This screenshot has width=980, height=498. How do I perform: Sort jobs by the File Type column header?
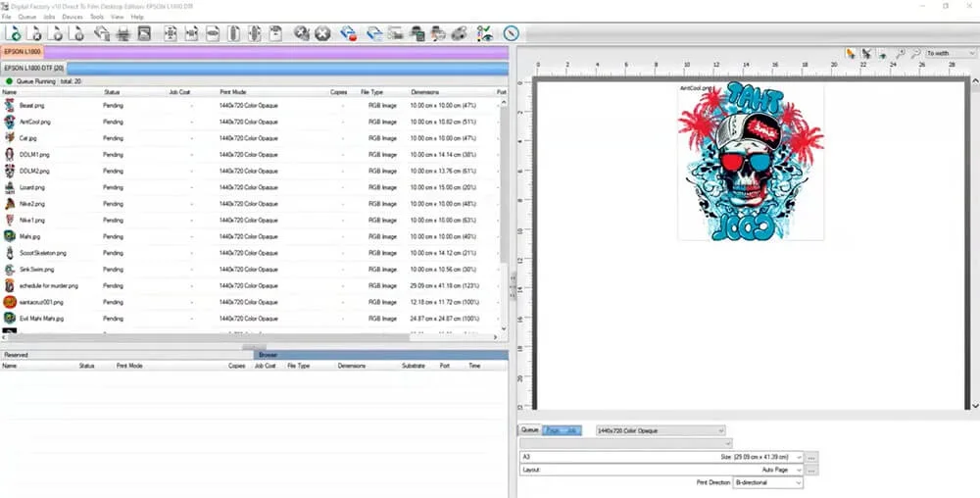(x=371, y=92)
